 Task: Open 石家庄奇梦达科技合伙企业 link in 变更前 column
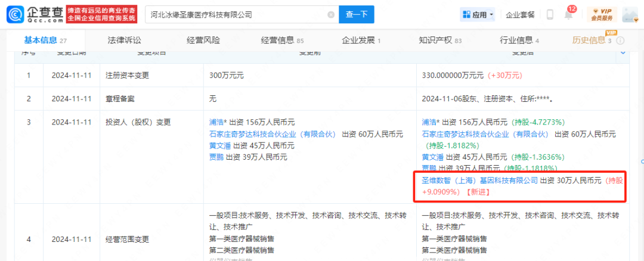[273, 134]
